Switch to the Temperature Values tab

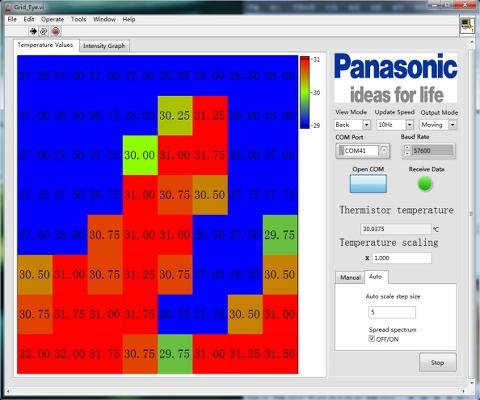(x=46, y=45)
